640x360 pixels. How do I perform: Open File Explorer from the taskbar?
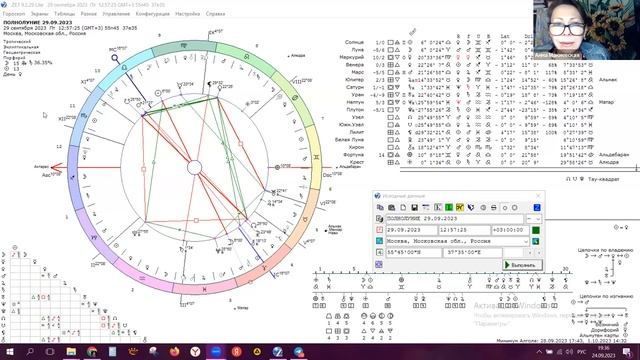(x=71, y=351)
